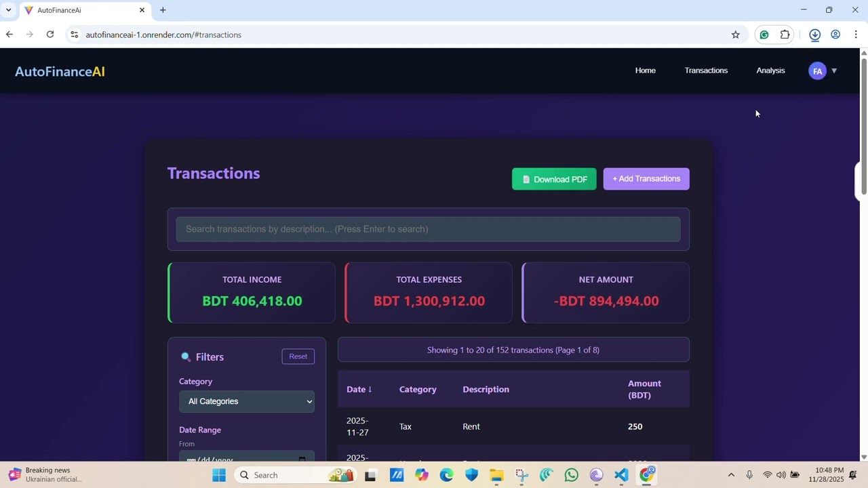The image size is (868, 488).
Task: Open Snipping Tool from taskbar
Action: click(x=521, y=475)
